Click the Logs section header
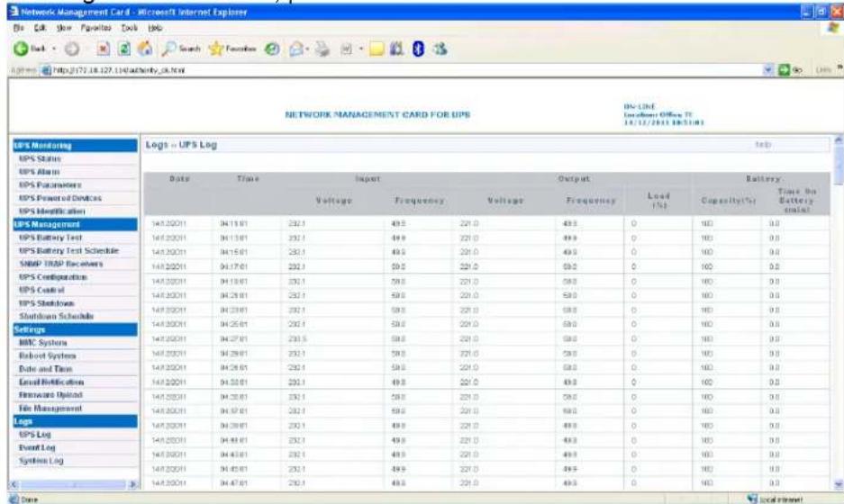This screenshot has width=844, height=504. pos(75,421)
